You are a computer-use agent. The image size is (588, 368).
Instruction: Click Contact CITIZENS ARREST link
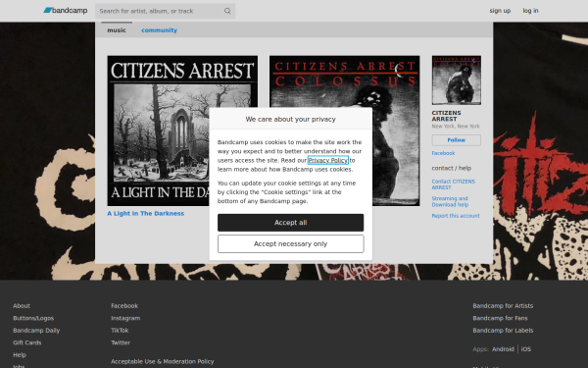pos(453,184)
